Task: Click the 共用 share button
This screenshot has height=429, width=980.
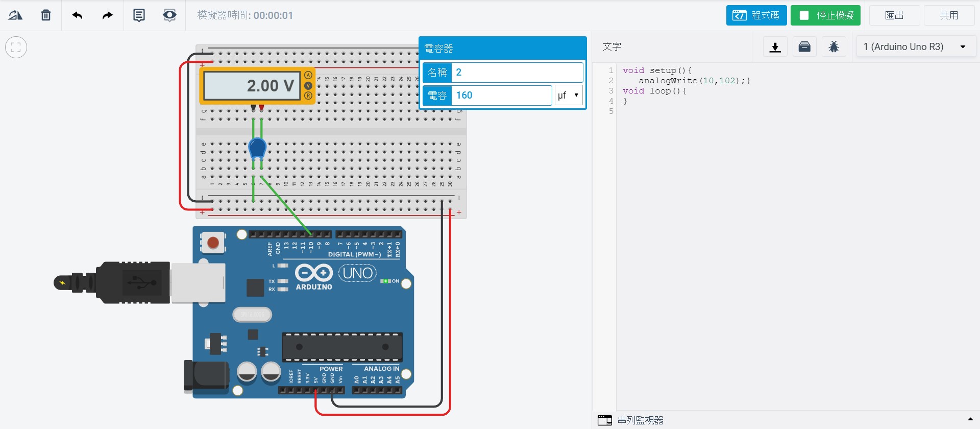Action: [949, 15]
